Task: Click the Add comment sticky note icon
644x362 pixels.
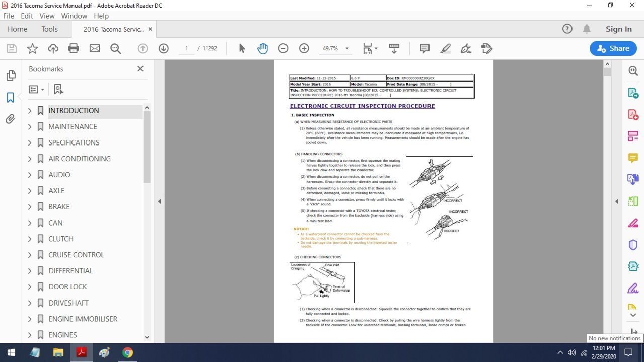Action: click(x=424, y=49)
